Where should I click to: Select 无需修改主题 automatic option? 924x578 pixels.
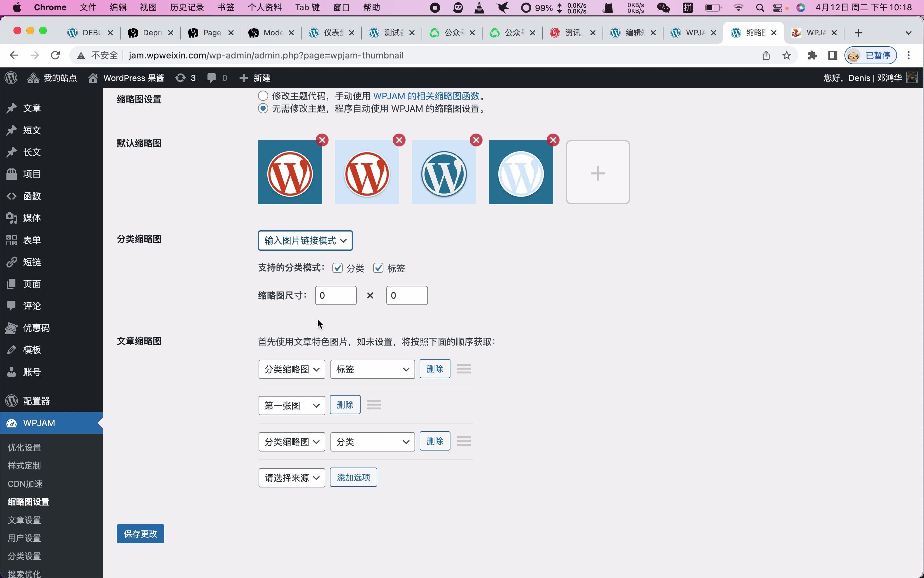coord(263,109)
